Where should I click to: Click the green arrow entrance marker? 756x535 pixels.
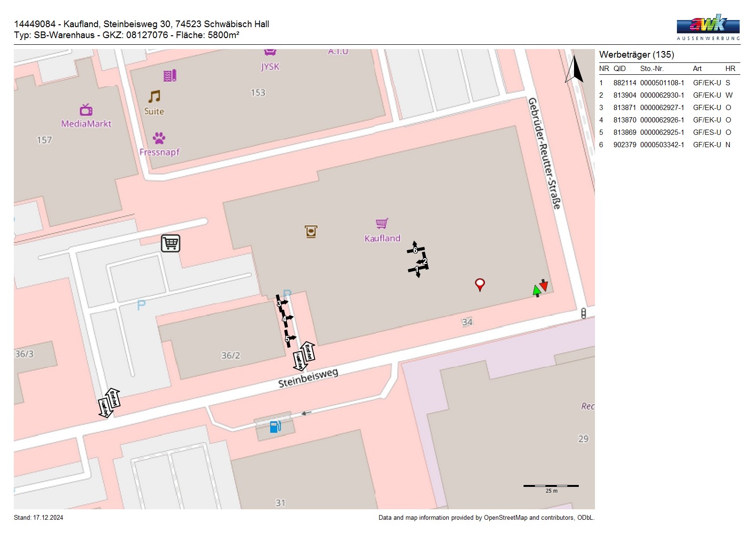(537, 290)
